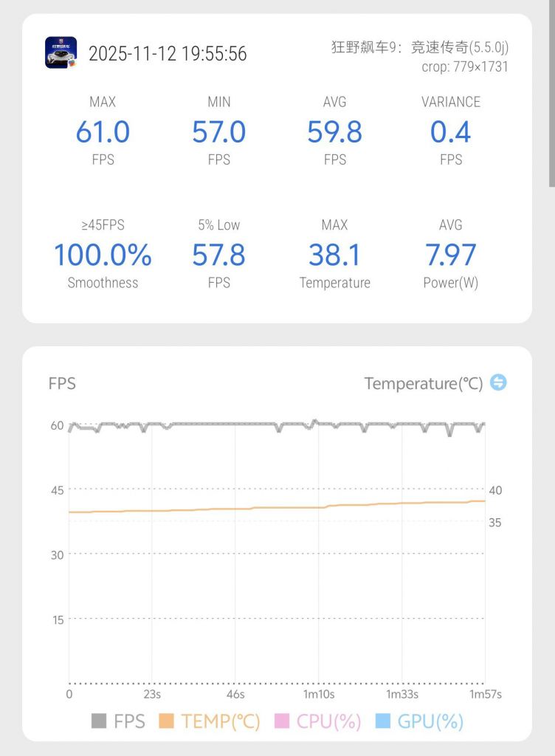Select the VARIANCE value 0.4
The image size is (555, 756).
coord(450,132)
